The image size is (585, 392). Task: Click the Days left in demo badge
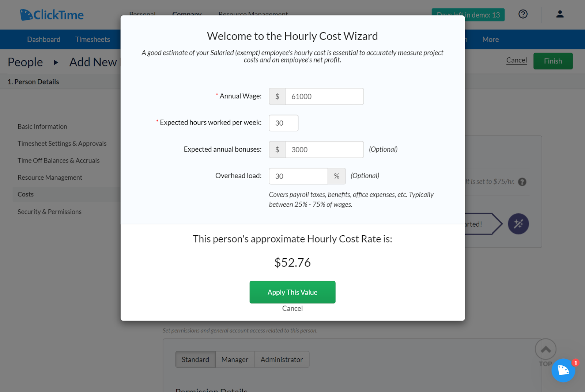pos(468,15)
